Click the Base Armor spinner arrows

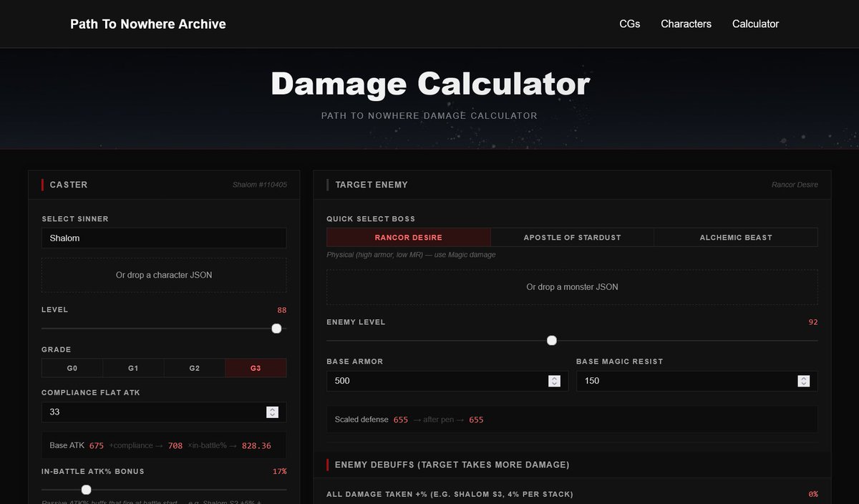[554, 381]
